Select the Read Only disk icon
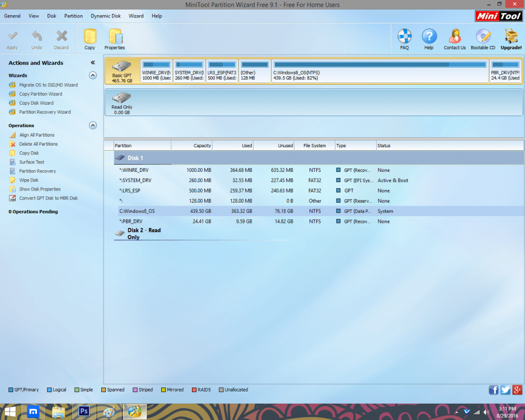525x420 pixels. click(122, 98)
